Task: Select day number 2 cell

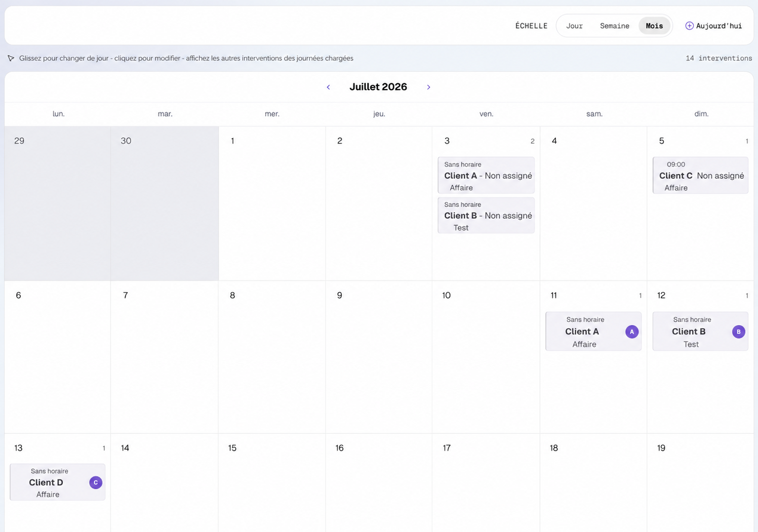Action: 379,203
